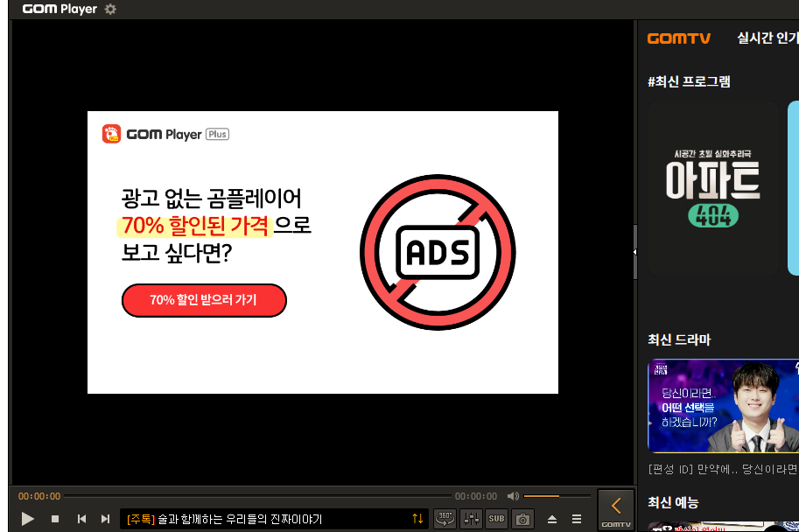Open the audio equalizer controls
Viewport: 799px width, 532px height.
click(470, 518)
